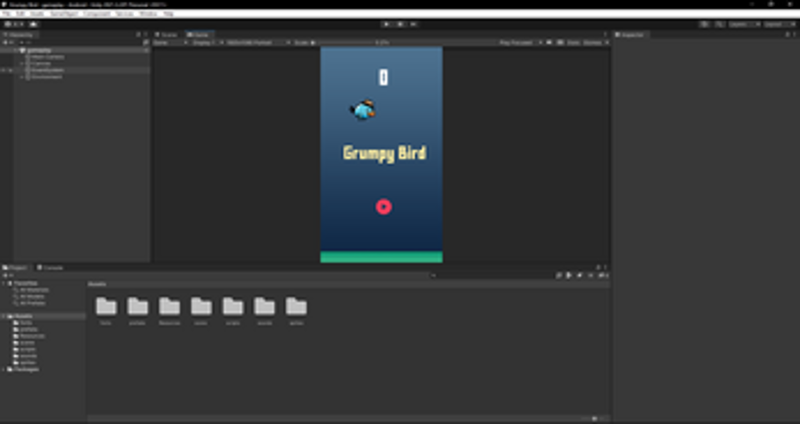This screenshot has width=800, height=424.
Task: Expand the Canvas object in Hierarchy
Action: 22,64
